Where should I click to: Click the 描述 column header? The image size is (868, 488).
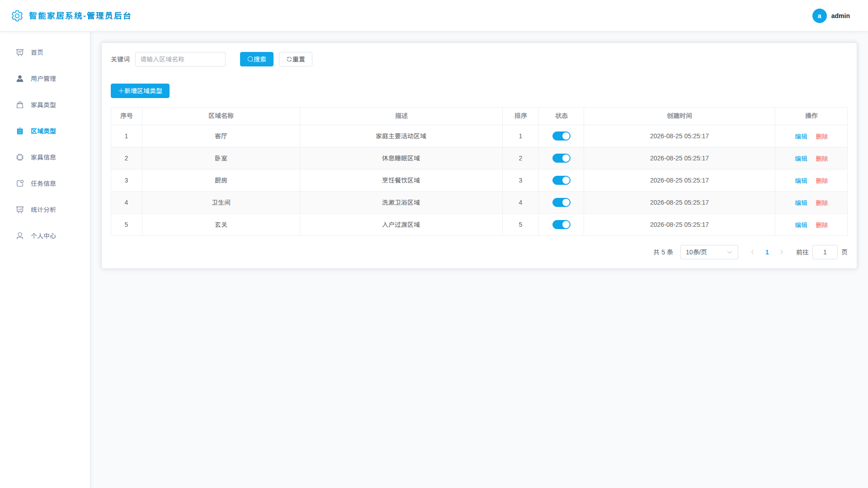coord(401,116)
